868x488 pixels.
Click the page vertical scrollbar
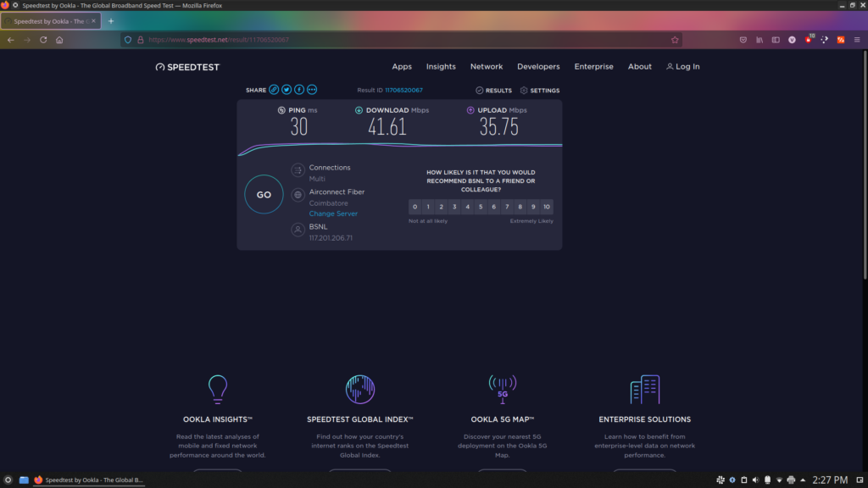pyautogui.click(x=865, y=166)
